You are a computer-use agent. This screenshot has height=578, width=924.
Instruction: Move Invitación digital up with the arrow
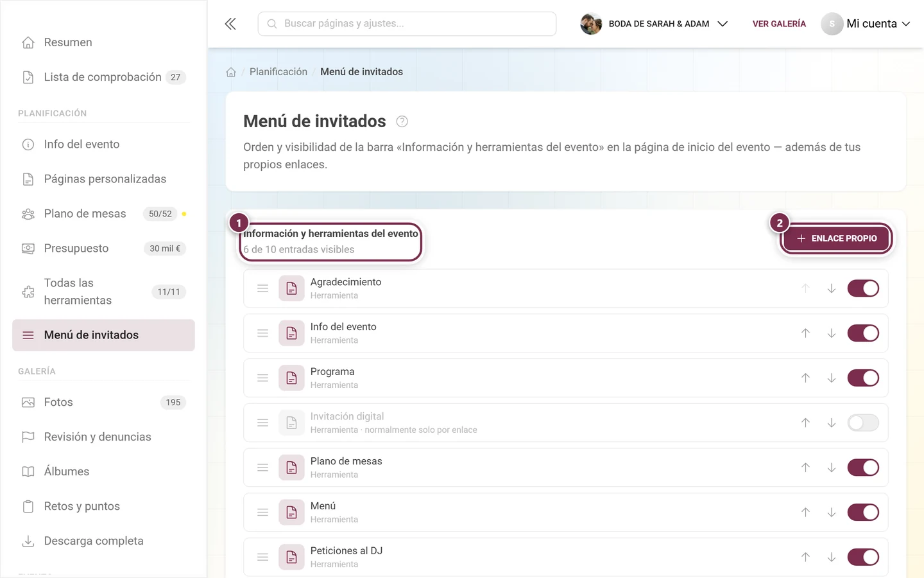[805, 423]
